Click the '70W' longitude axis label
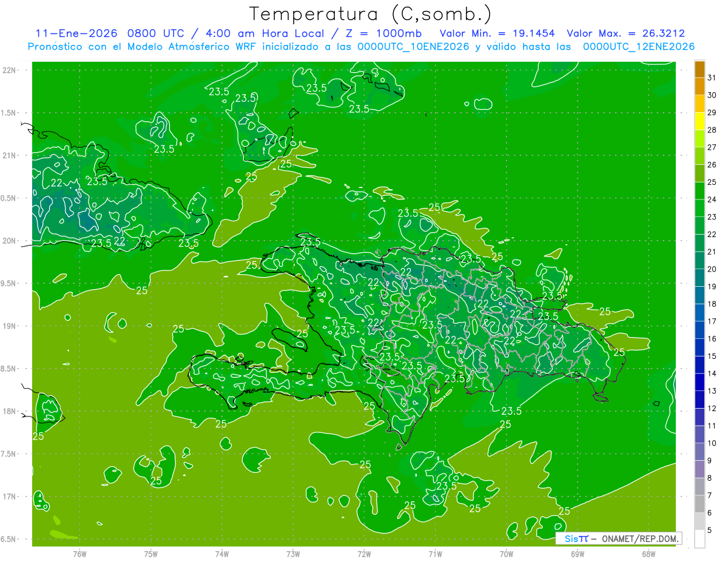728x562 pixels. [x=507, y=554]
